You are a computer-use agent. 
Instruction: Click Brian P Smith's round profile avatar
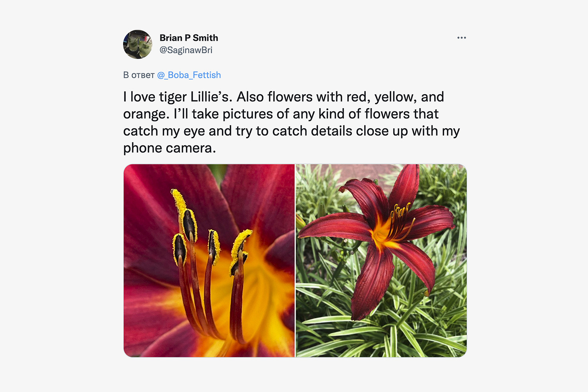(138, 44)
